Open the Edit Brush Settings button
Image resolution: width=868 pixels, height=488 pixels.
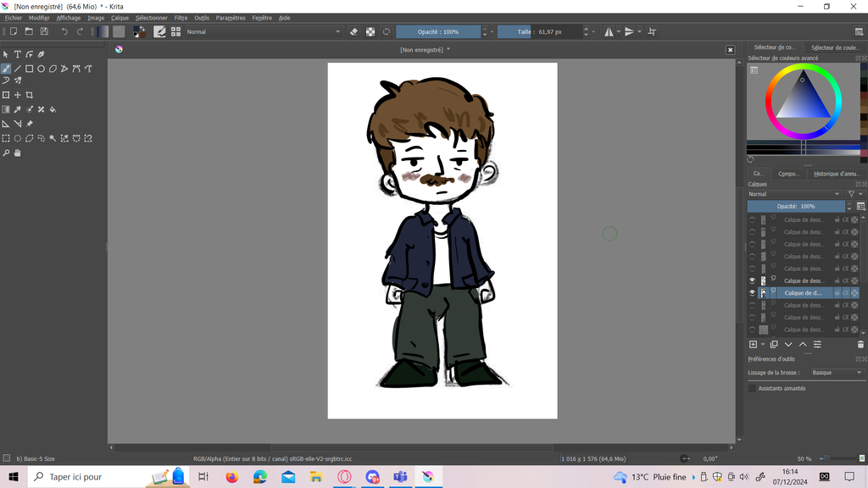point(159,31)
